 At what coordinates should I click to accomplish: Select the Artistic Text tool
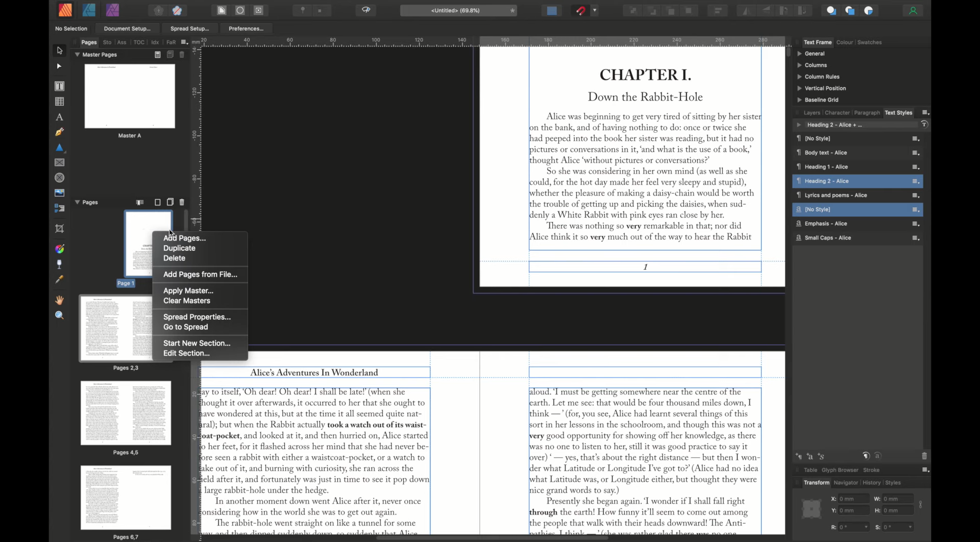pos(60,117)
